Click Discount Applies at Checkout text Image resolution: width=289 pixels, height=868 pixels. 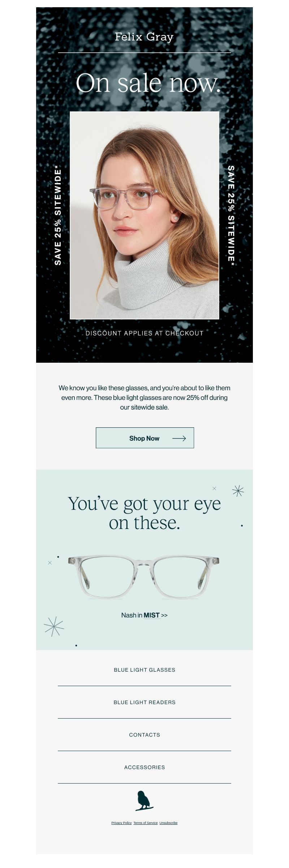(x=144, y=333)
